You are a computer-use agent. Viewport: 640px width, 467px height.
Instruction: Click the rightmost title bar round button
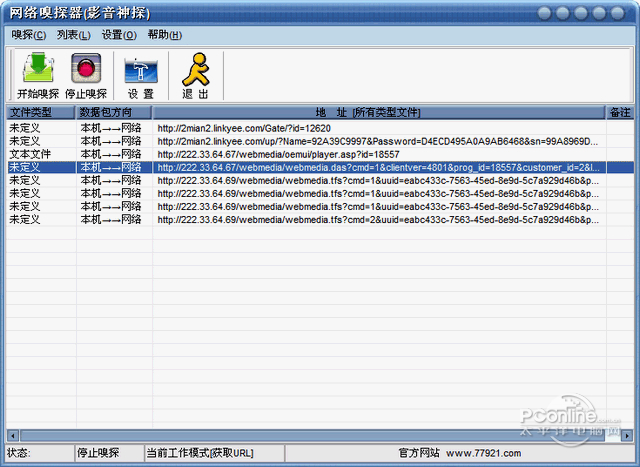pos(617,13)
